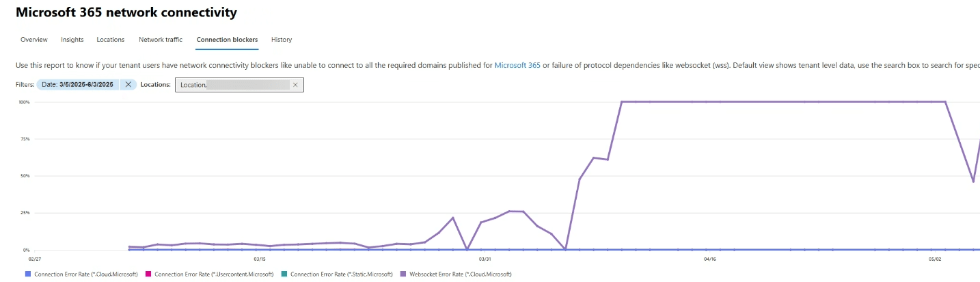This screenshot has height=282, width=980.
Task: Toggle Connection Error Rate (*.Static.Microsoft) series label
Action: pyautogui.click(x=341, y=274)
